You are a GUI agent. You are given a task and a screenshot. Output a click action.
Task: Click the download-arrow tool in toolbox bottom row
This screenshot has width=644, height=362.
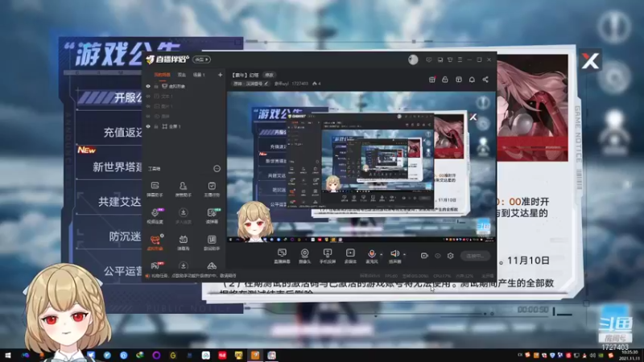pyautogui.click(x=184, y=266)
